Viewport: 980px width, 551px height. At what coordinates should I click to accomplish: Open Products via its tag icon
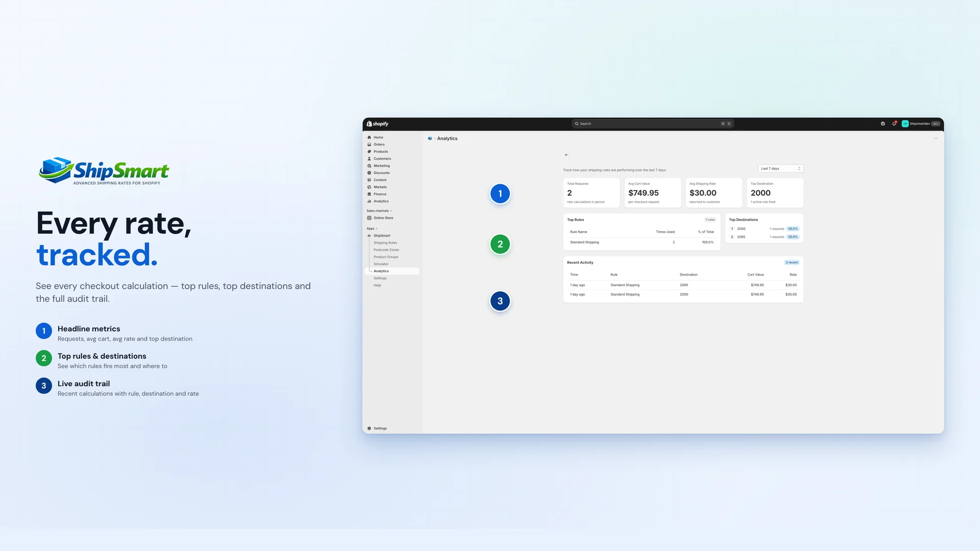(369, 152)
